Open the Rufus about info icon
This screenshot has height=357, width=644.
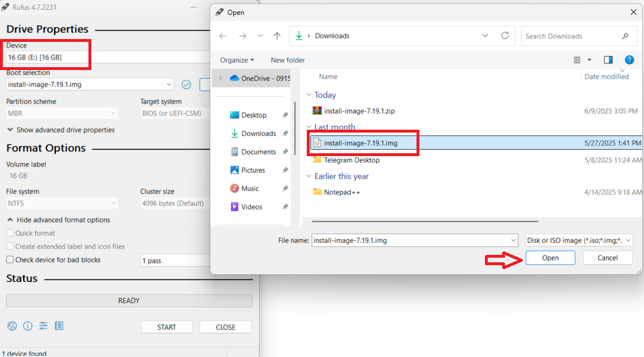pyautogui.click(x=28, y=326)
